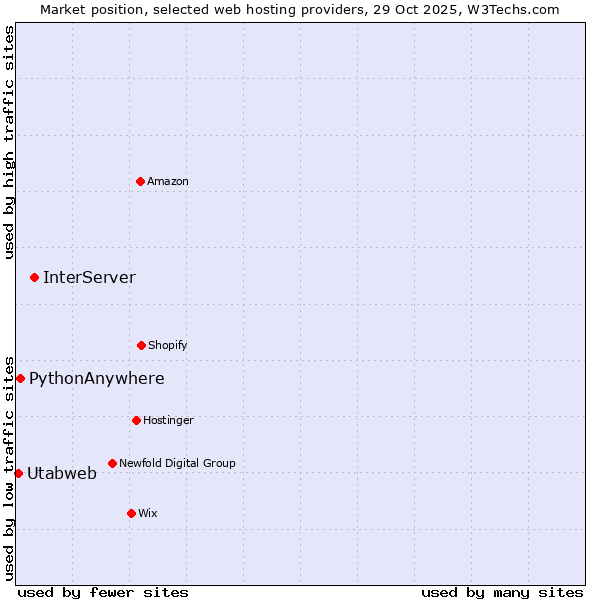Click the 'used by many sites' axis label
The width and height of the screenshot is (600, 600).
[x=502, y=592]
